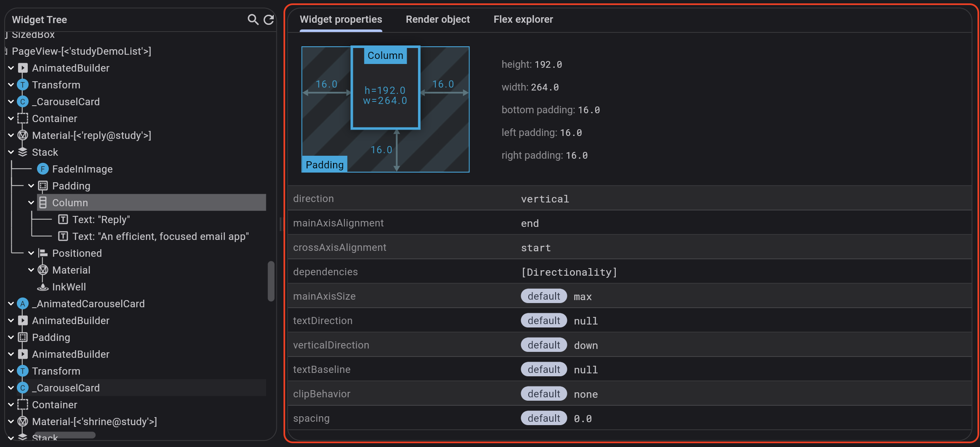Image resolution: width=980 pixels, height=447 pixels.
Task: Click the Transform widget icon
Action: pyautogui.click(x=22, y=85)
